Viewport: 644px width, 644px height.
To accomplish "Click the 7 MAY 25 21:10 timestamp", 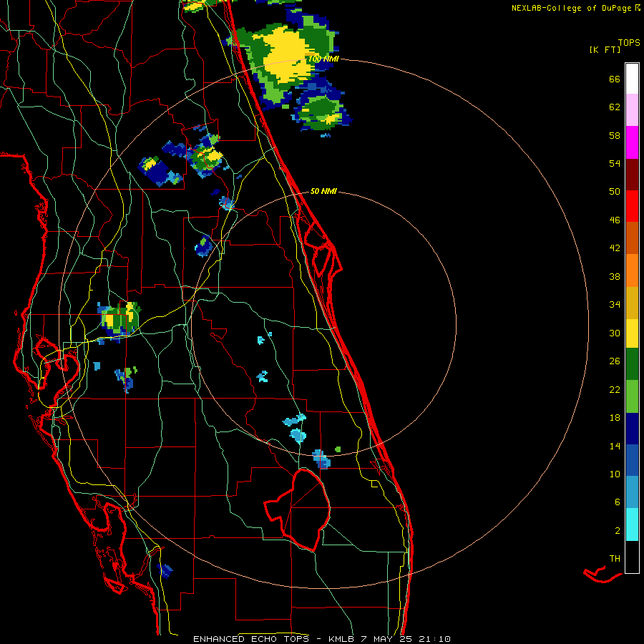I will pos(406,639).
